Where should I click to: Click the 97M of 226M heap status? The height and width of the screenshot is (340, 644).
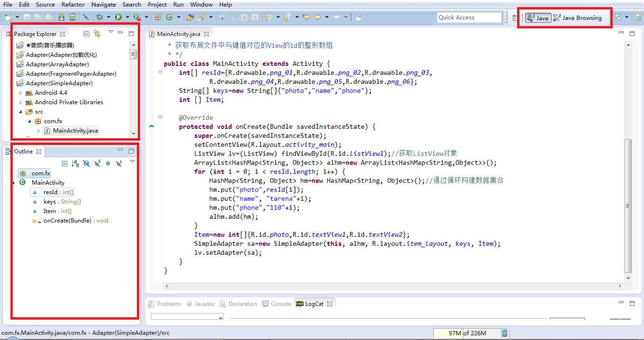click(466, 333)
